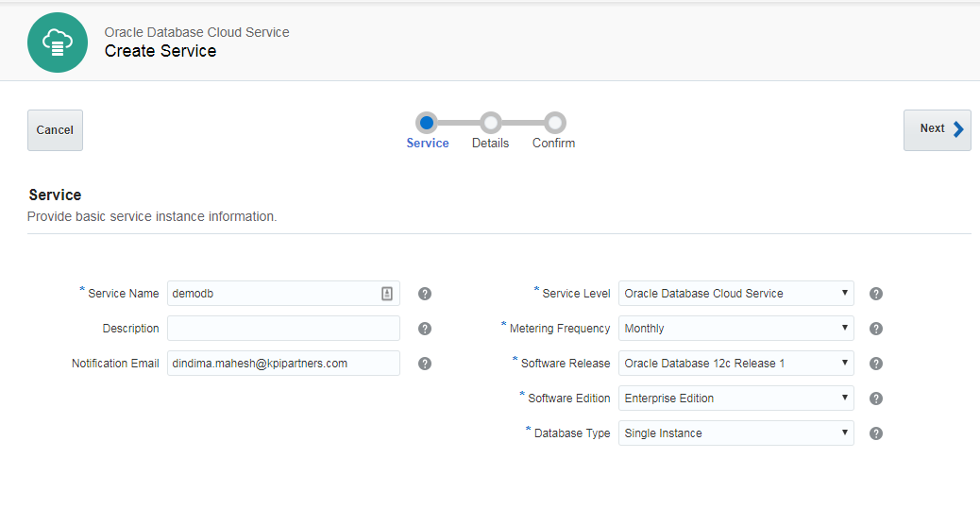The image size is (980, 509).
Task: Focus the empty Description text field
Action: (x=283, y=329)
